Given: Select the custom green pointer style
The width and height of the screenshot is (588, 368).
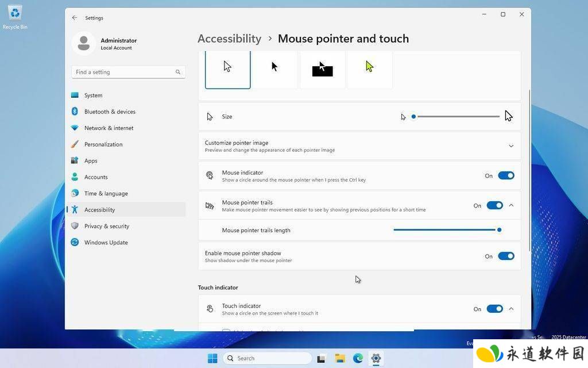Looking at the screenshot, I should tap(369, 70).
